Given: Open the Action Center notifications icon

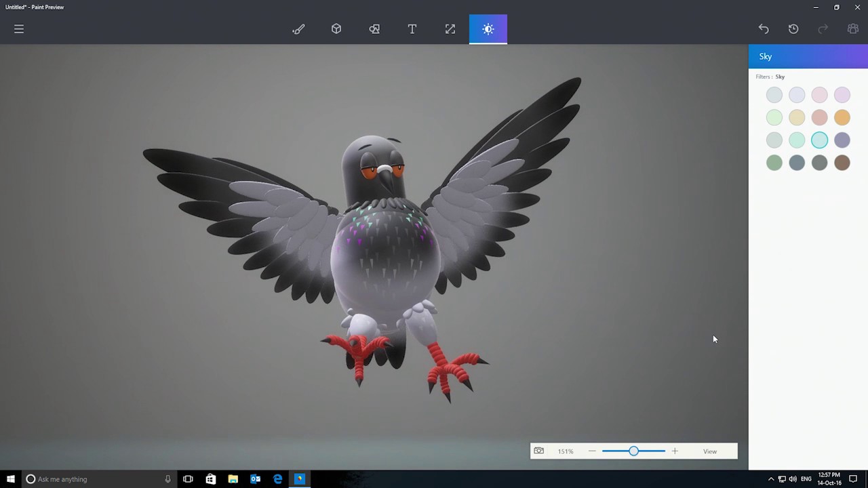Looking at the screenshot, I should tap(853, 479).
